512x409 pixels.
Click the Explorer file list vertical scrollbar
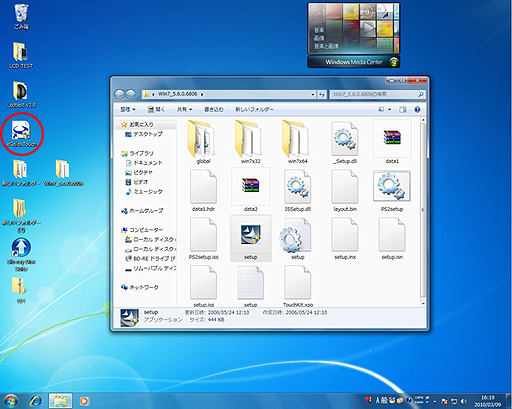tap(423, 211)
